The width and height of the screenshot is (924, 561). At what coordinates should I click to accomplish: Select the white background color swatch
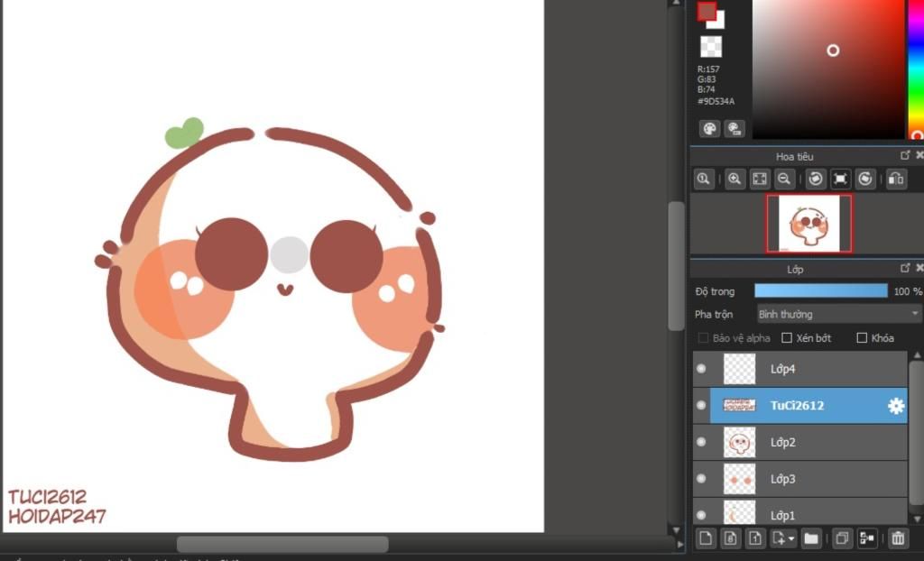coord(718,23)
